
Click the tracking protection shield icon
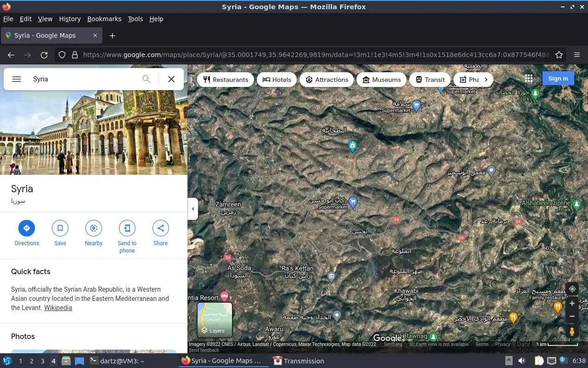[62, 55]
